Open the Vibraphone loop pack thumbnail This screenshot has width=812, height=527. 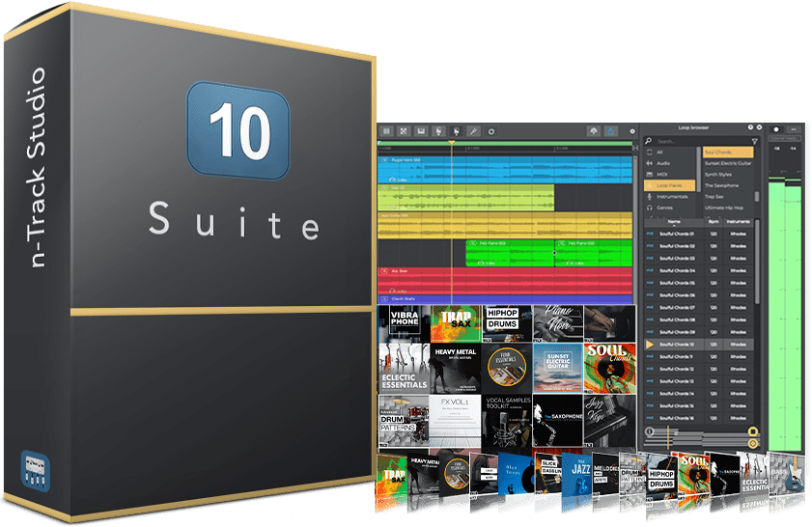[x=404, y=323]
